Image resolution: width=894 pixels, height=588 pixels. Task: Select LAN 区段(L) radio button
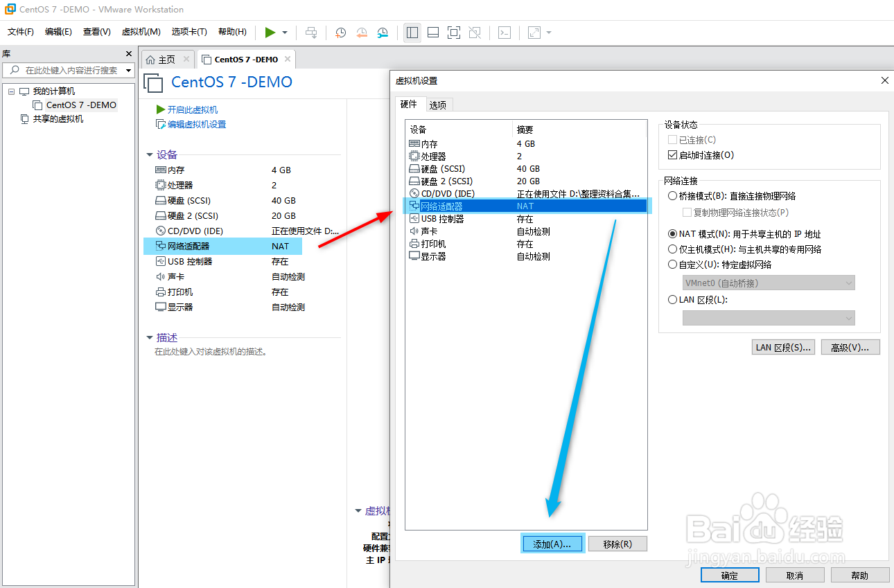[672, 300]
